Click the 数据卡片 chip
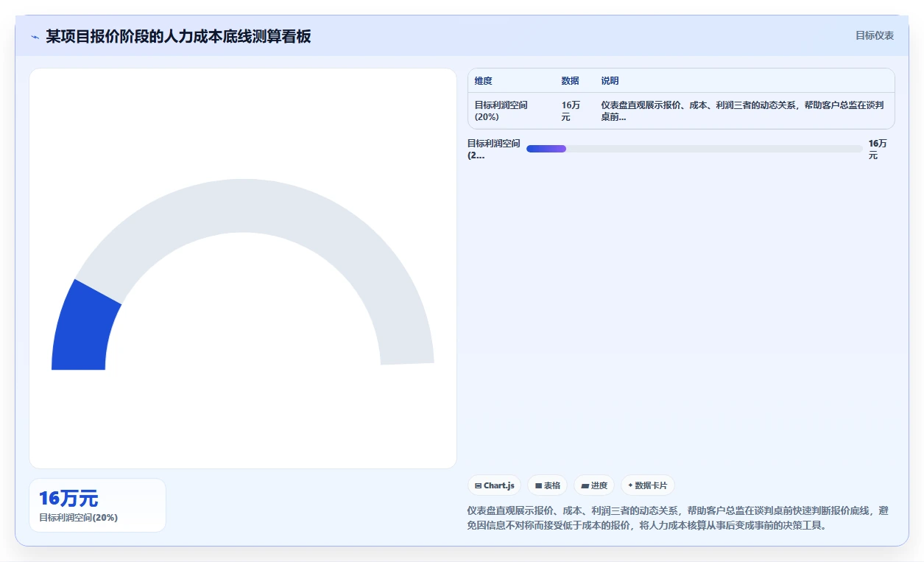Viewport: 924px width, 562px height. click(648, 485)
